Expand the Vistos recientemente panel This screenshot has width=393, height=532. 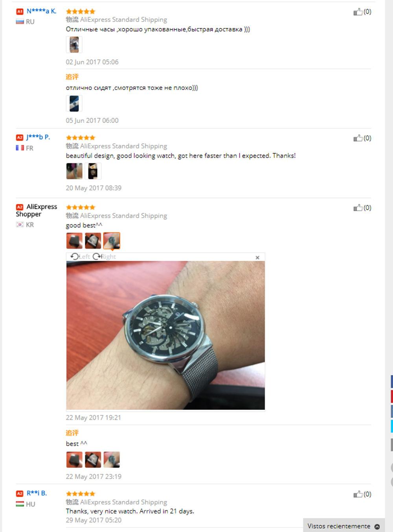[343, 526]
